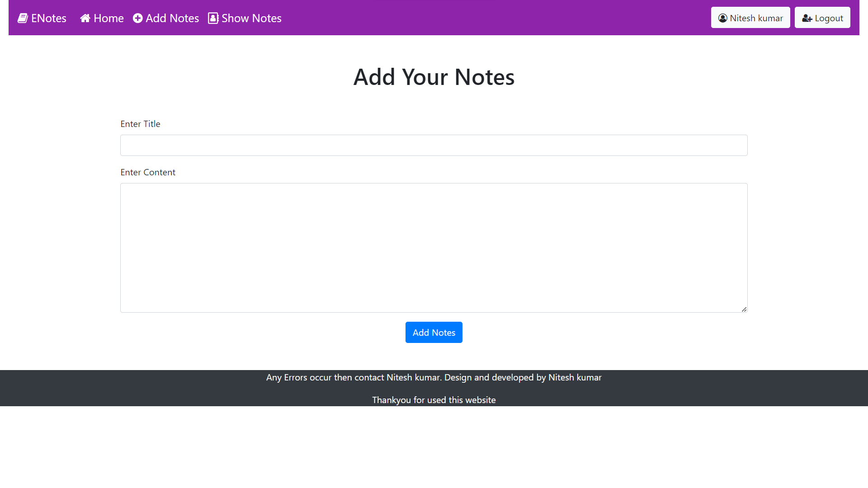Image resolution: width=868 pixels, height=488 pixels.
Task: Click the Logout button
Action: [x=822, y=18]
